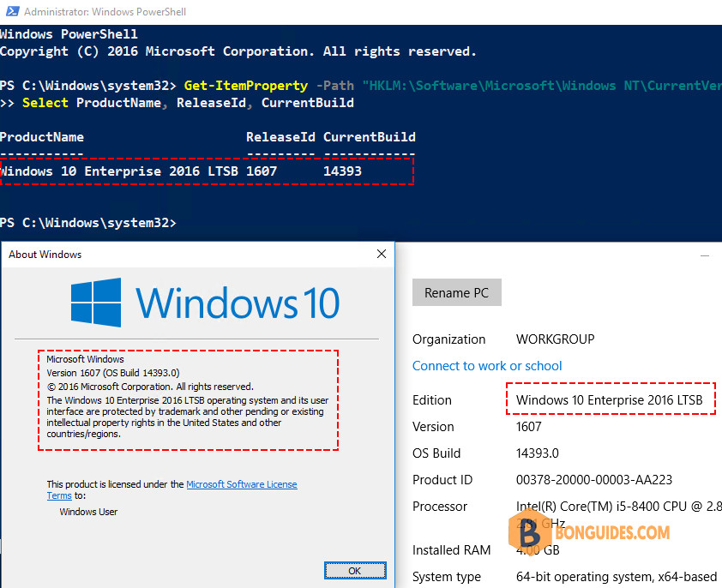The width and height of the screenshot is (722, 588).
Task: Click the 14393 build value in PowerShell output
Action: (x=343, y=171)
